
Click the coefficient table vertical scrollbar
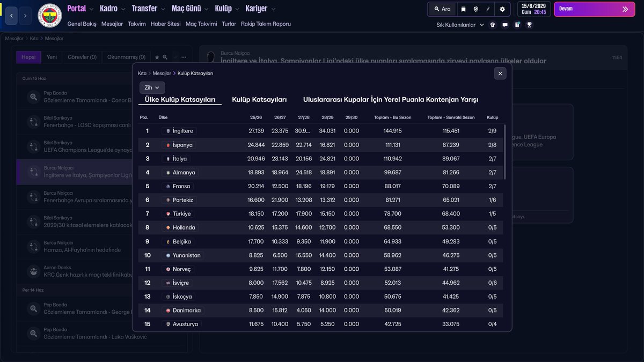[x=505, y=152]
